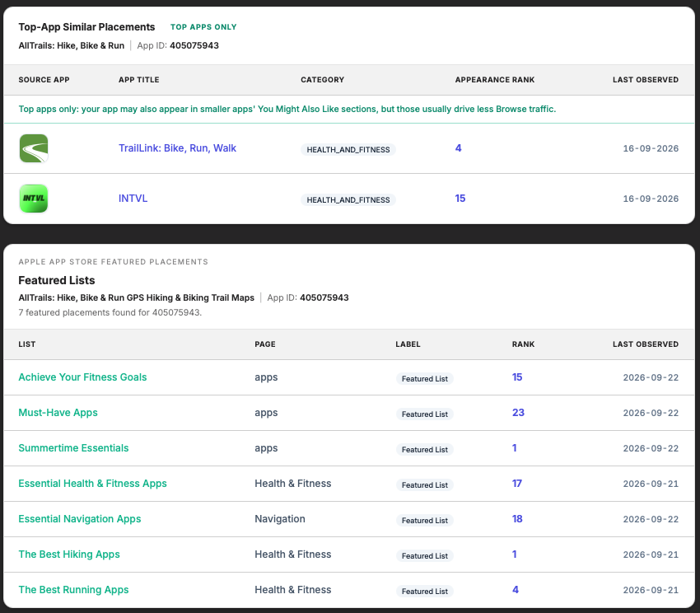Click the Top-App Similar Placements heading
This screenshot has height=613, width=700.
(86, 27)
